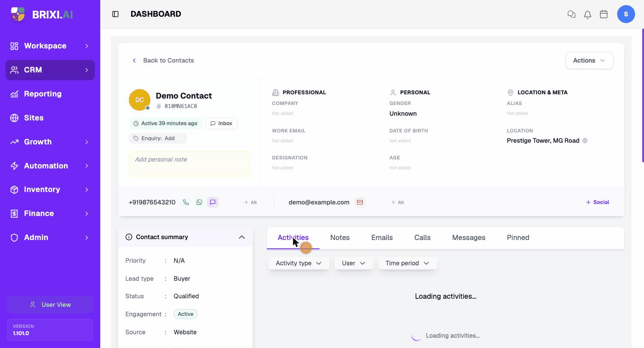Expand the Automation menu chevron
Viewport: 644px width, 348px height.
87,166
